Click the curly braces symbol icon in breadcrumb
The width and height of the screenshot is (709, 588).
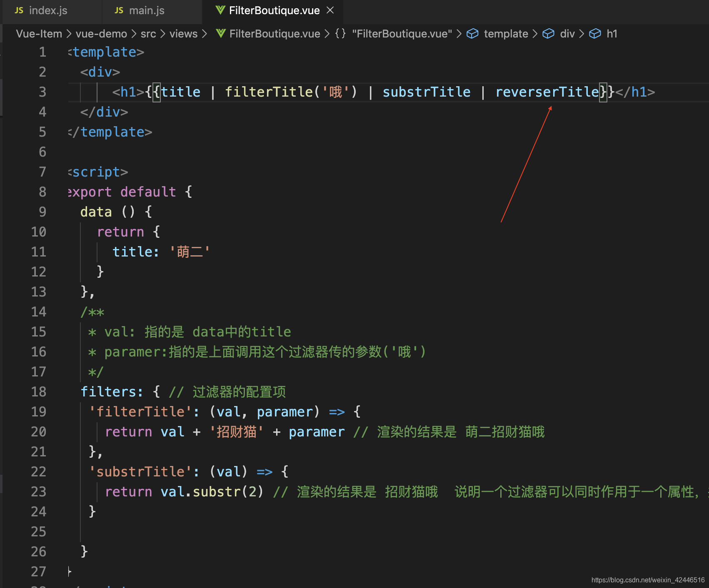point(340,33)
